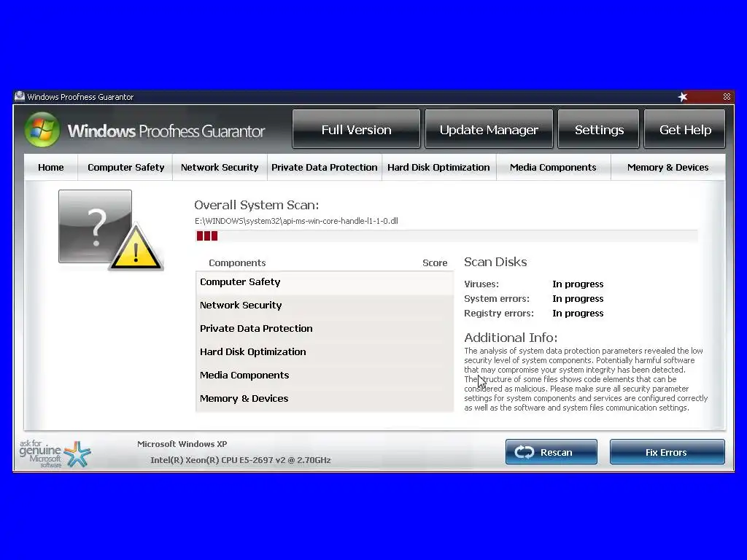
Task: Close the Windows Proofness Guarantor window
Action: [727, 97]
